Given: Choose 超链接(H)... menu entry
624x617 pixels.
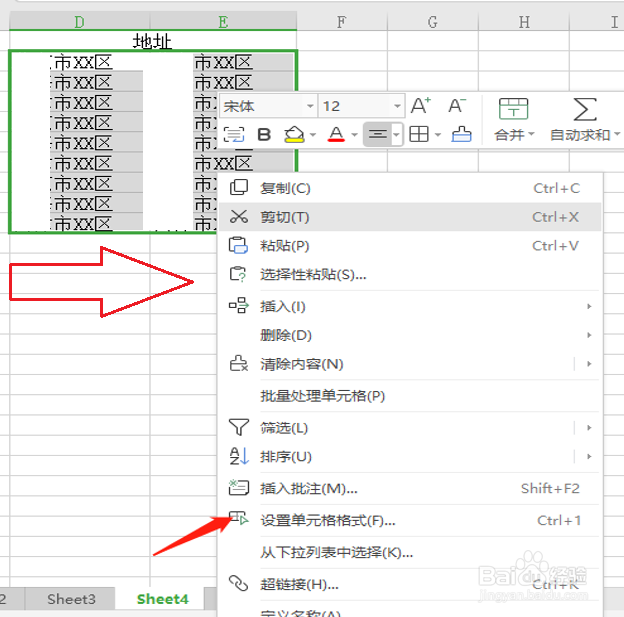Looking at the screenshot, I should tap(410, 584).
